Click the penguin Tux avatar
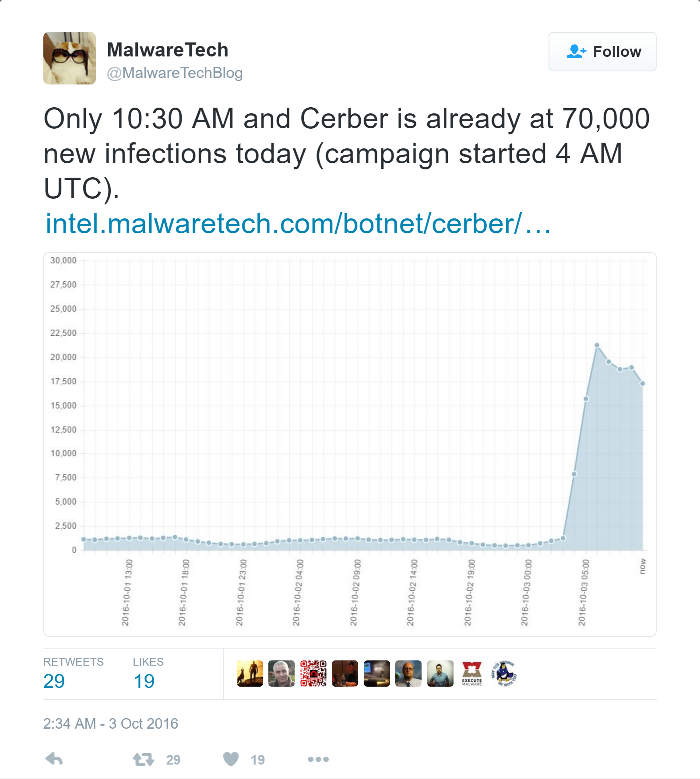 click(x=503, y=674)
